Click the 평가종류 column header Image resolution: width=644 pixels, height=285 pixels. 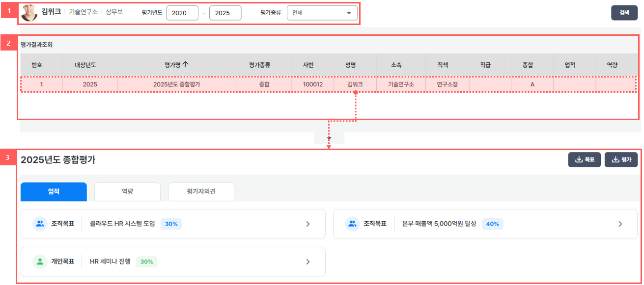264,65
